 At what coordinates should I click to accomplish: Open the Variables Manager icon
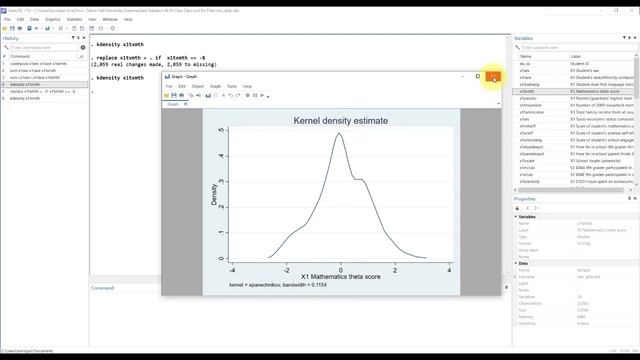click(91, 29)
